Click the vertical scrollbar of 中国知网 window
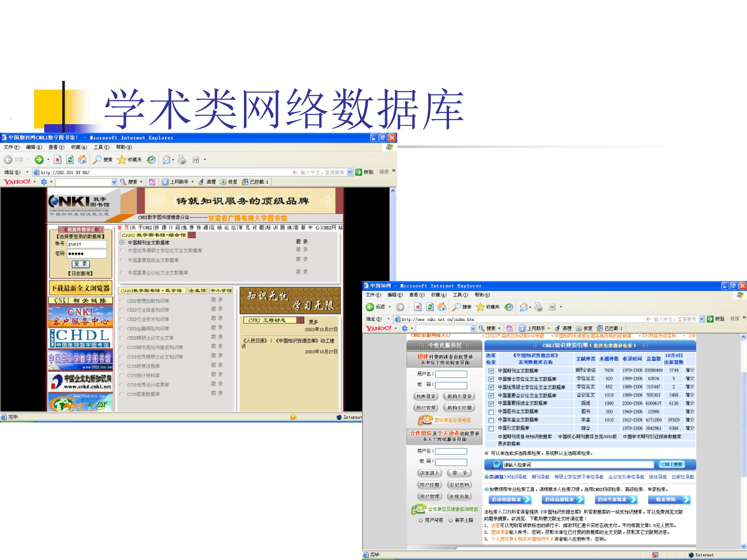 (743, 442)
